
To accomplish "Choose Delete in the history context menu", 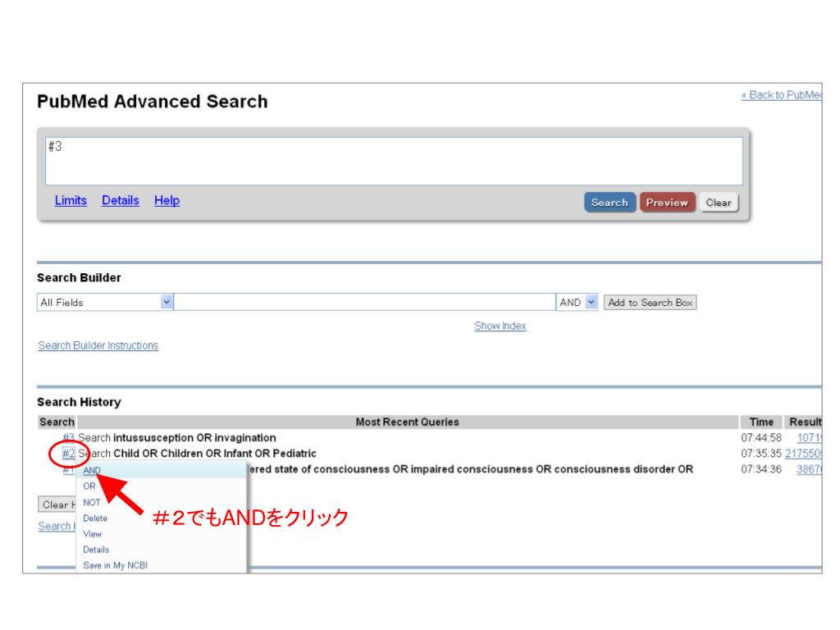I will point(95,518).
